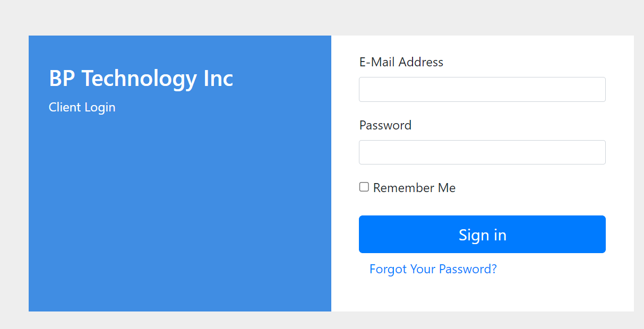The width and height of the screenshot is (644, 329).
Task: Focus the Password input field
Action: [x=482, y=152]
